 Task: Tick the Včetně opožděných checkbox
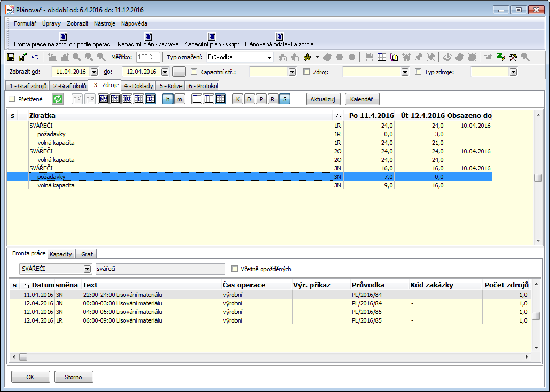[234, 269]
